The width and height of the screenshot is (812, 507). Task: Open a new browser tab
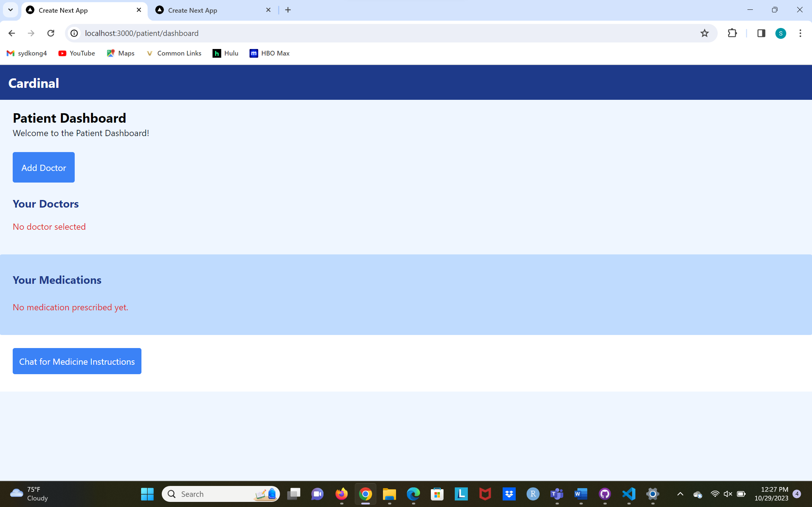[x=288, y=10]
